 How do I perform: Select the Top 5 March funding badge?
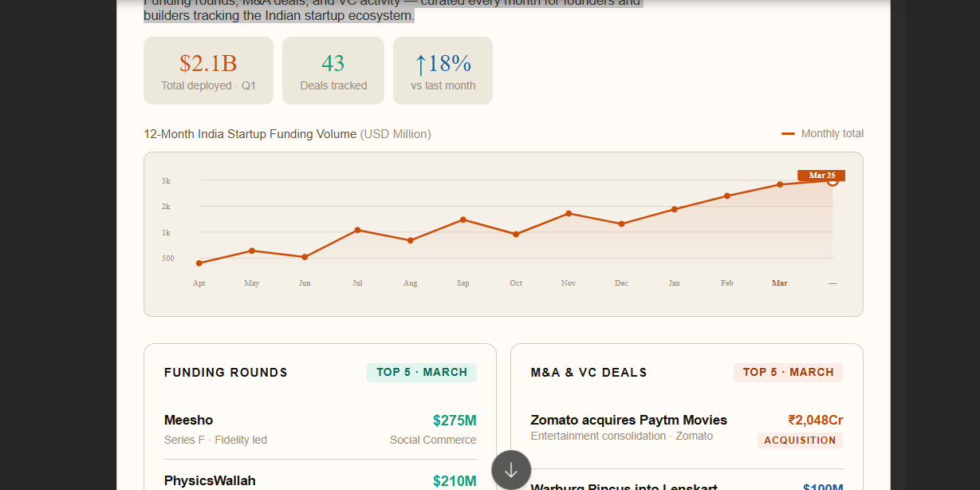[x=422, y=373]
